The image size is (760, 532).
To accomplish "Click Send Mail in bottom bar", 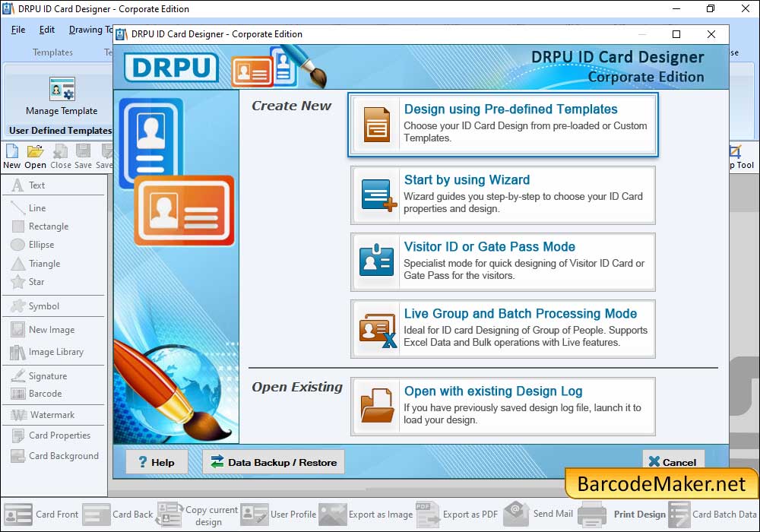I will [x=539, y=514].
